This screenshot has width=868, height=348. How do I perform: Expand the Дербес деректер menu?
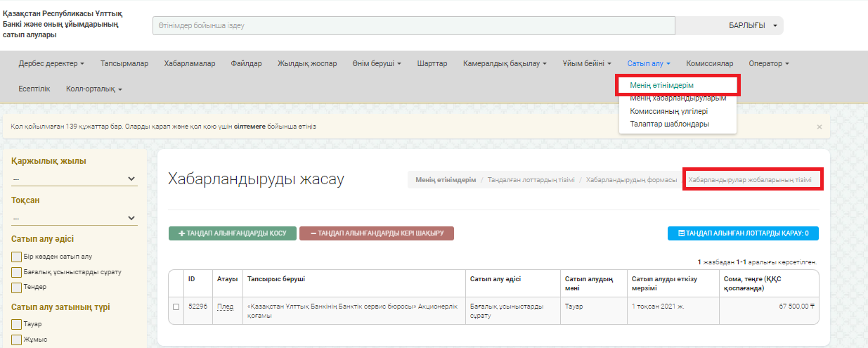(x=51, y=63)
